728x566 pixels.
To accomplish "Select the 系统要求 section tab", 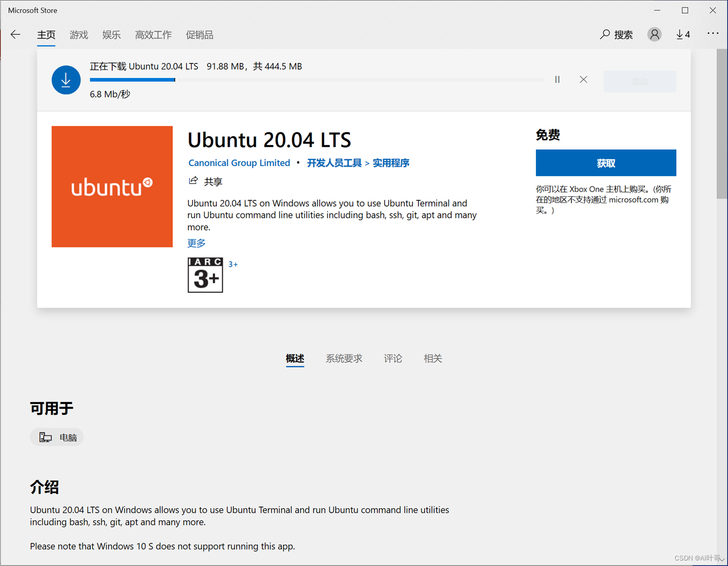I will point(344,359).
